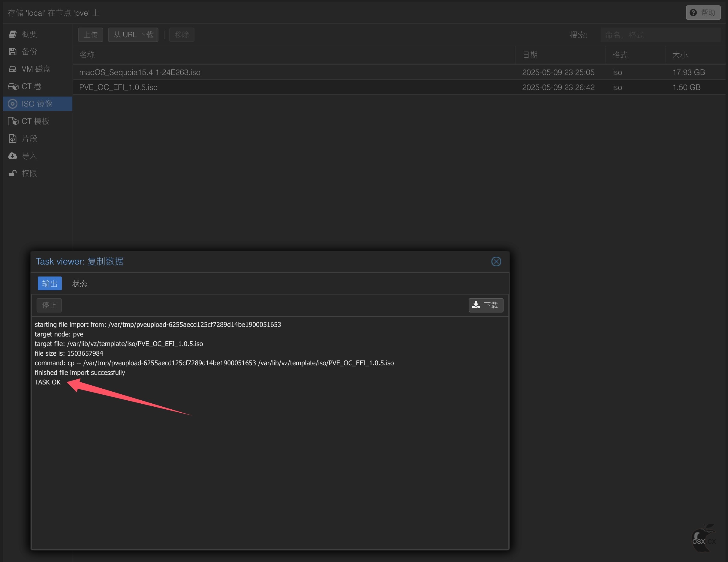Image resolution: width=728 pixels, height=562 pixels.
Task: Open the 导入 import section
Action: [x=37, y=156]
